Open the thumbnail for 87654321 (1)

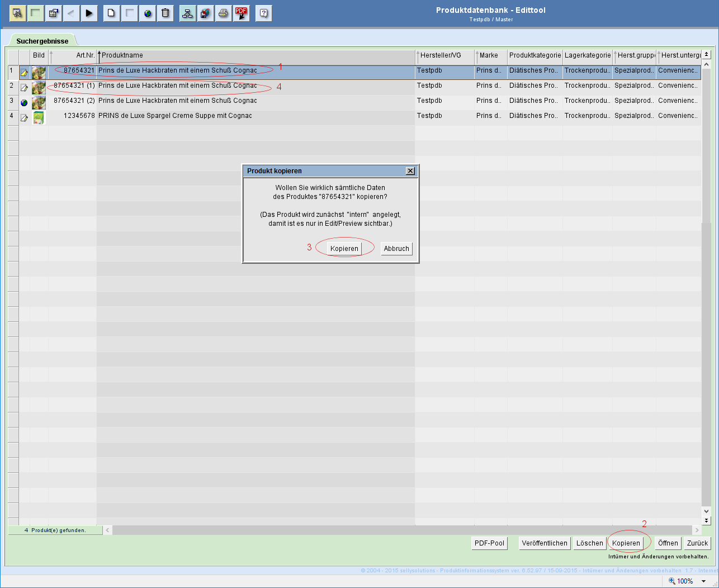(39, 88)
